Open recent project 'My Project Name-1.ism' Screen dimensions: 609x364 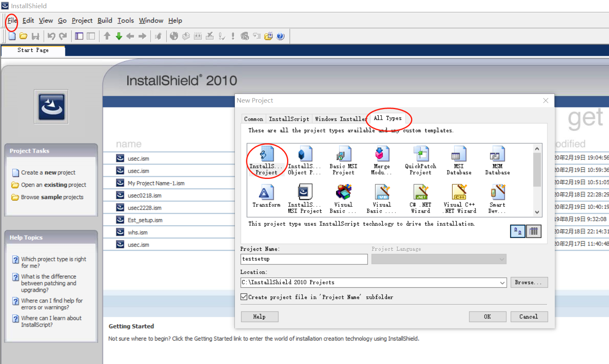pos(156,183)
